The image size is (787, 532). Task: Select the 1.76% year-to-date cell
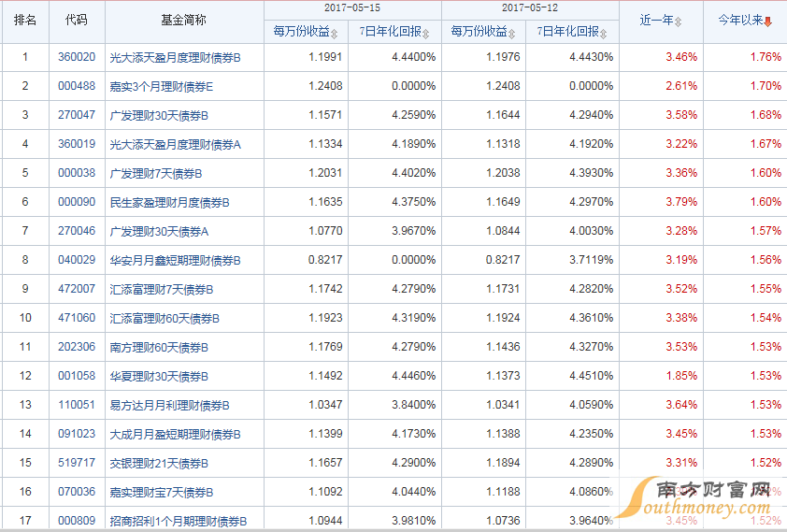[x=766, y=57]
